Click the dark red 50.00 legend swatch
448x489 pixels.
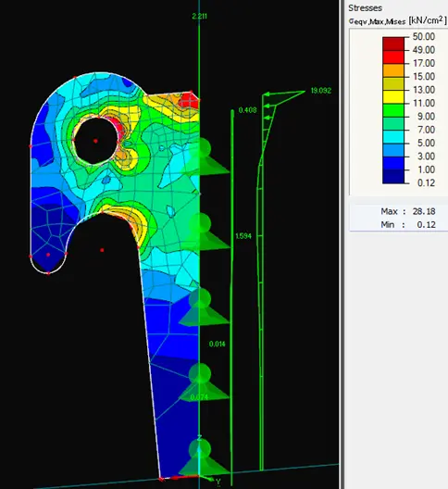393,44
